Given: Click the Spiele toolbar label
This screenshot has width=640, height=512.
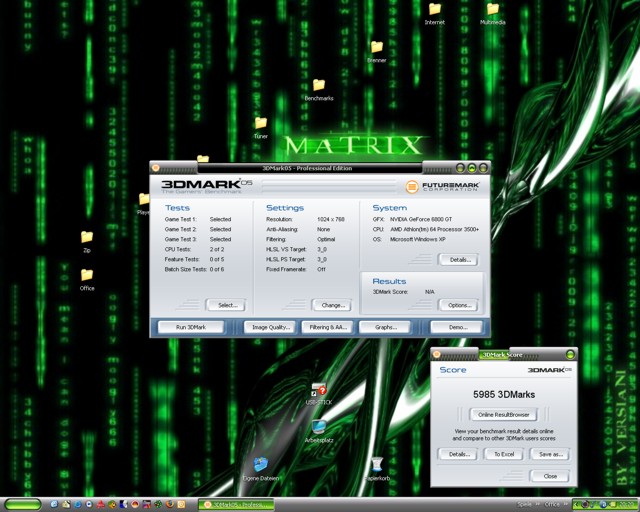Looking at the screenshot, I should (x=524, y=504).
